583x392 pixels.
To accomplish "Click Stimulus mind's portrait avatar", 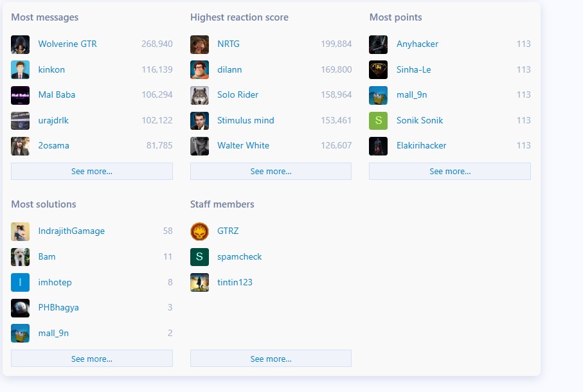I will coord(199,121).
